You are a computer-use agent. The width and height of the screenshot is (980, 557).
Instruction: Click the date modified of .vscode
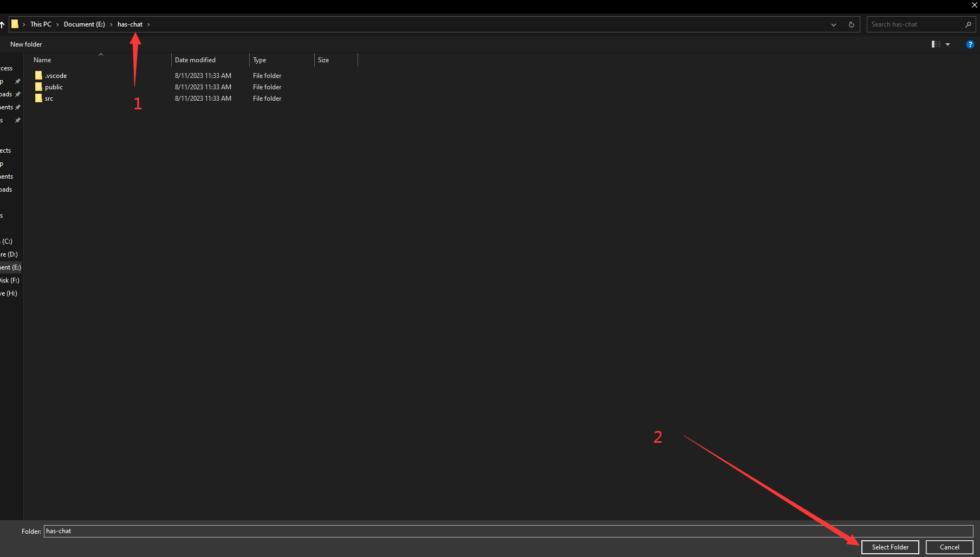(x=203, y=76)
